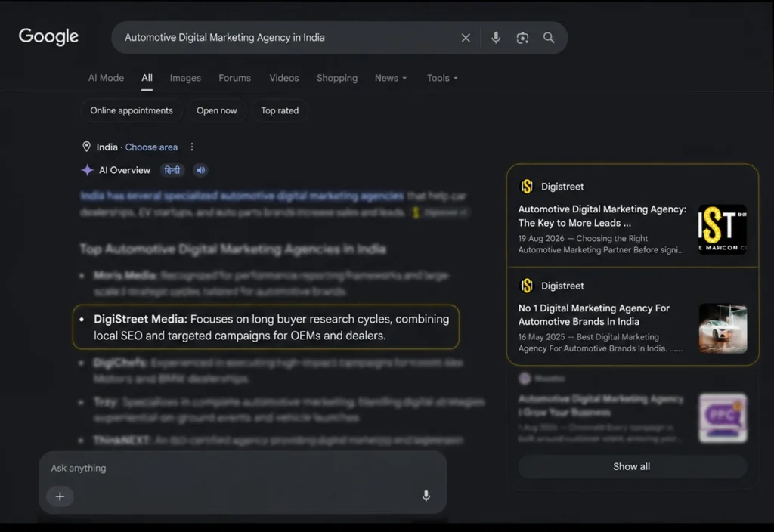Play AI Overview audio with speaker icon
Screen dimensions: 774x532
pos(200,170)
